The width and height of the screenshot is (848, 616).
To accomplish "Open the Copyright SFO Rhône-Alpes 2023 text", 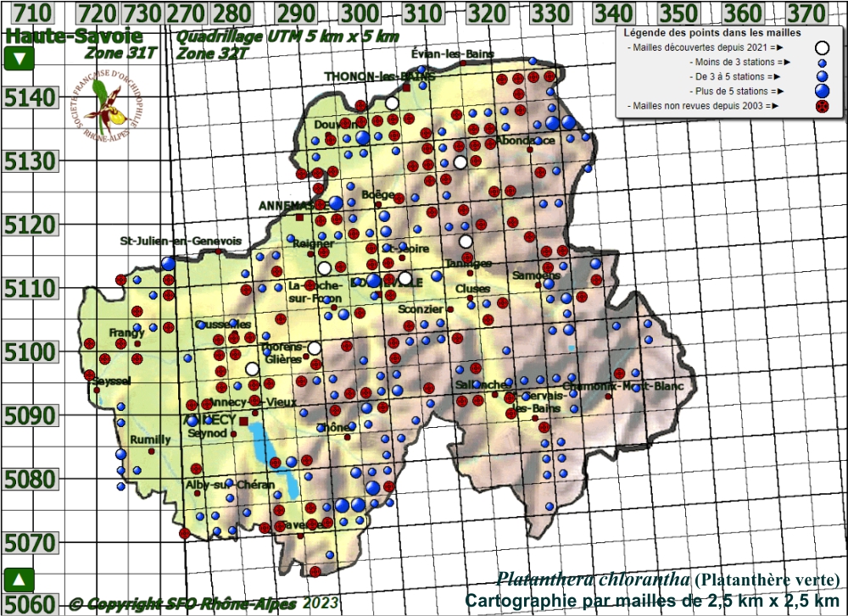I will (204, 603).
